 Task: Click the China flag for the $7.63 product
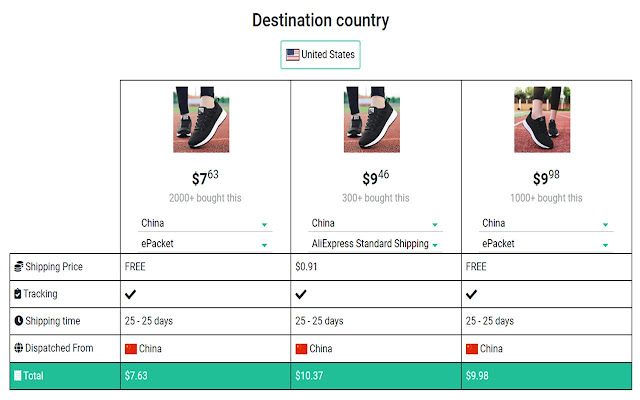click(x=131, y=348)
